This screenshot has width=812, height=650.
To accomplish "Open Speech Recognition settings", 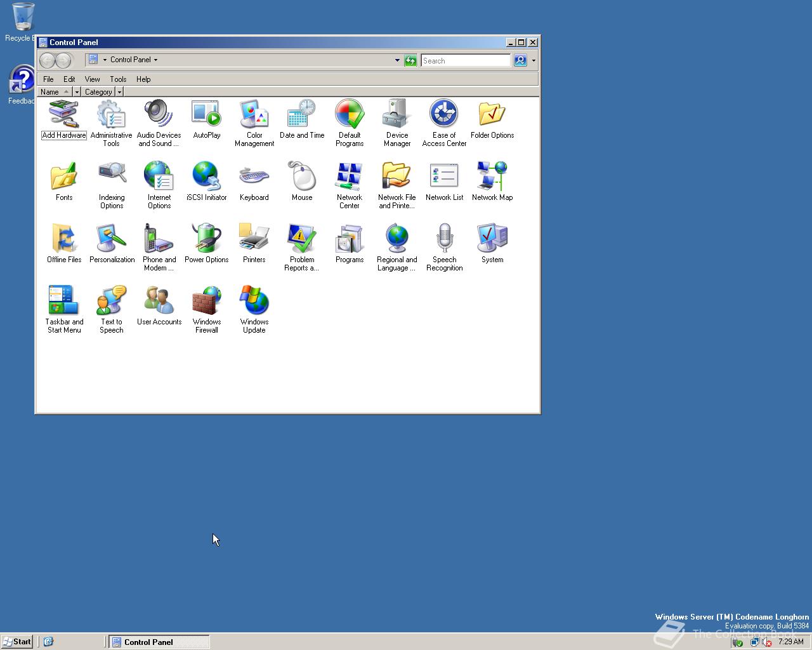I will [445, 248].
